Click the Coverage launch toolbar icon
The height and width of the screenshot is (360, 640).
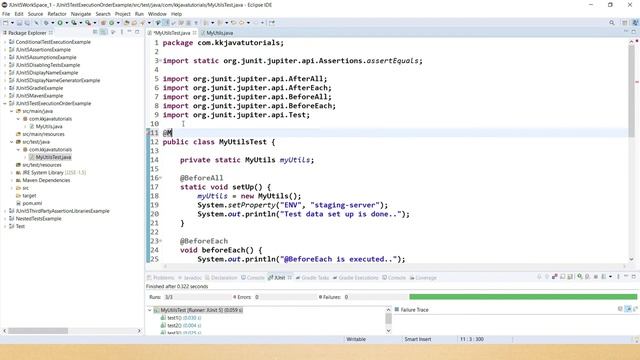click(x=74, y=23)
